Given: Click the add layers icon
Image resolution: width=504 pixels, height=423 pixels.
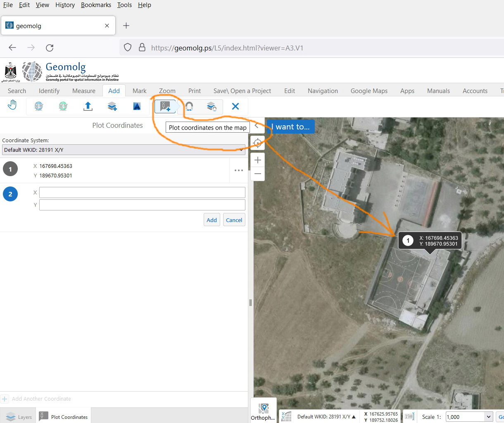Looking at the screenshot, I should pos(112,106).
